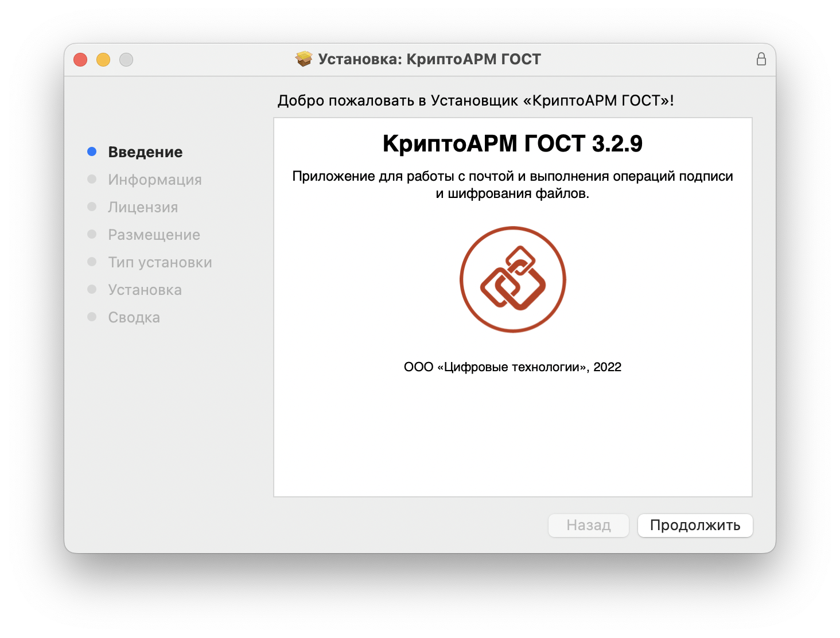The image size is (840, 638).
Task: Open the Лицензия step
Action: click(x=143, y=207)
